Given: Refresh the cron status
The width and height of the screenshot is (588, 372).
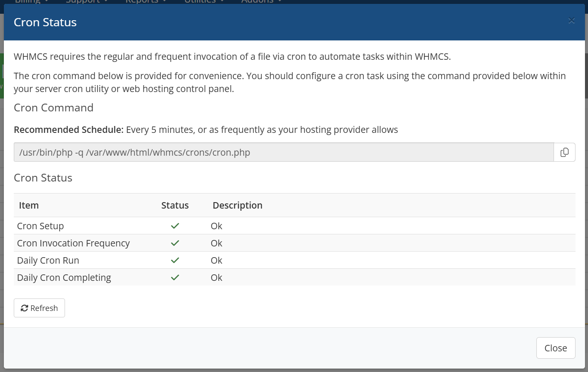Looking at the screenshot, I should (39, 308).
